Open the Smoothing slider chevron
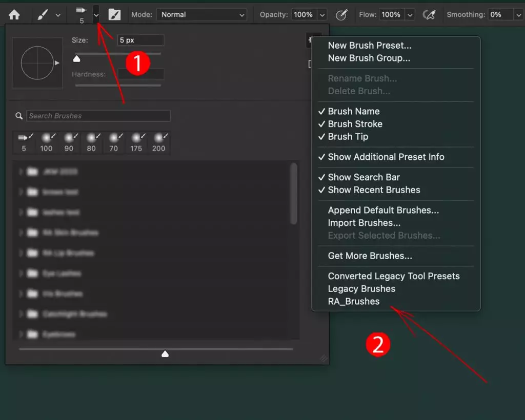Viewport: 525px width, 420px height. tap(519, 15)
